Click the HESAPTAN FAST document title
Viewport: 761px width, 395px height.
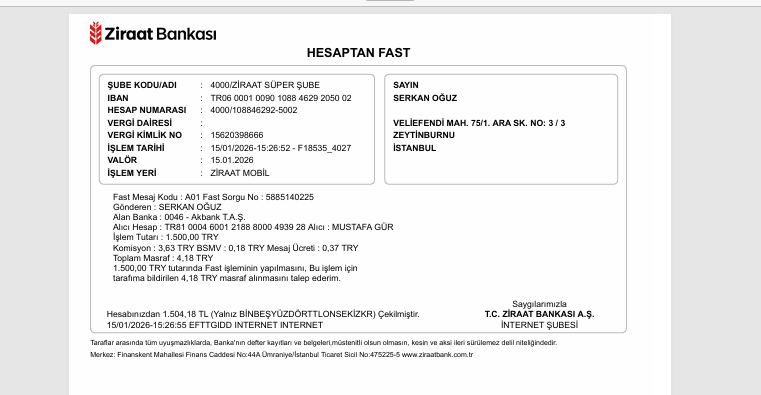point(359,52)
